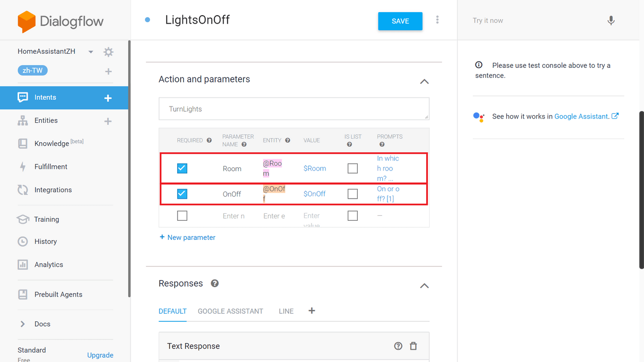The height and width of the screenshot is (362, 644).
Task: Click the microphone icon in test console
Action: click(611, 21)
